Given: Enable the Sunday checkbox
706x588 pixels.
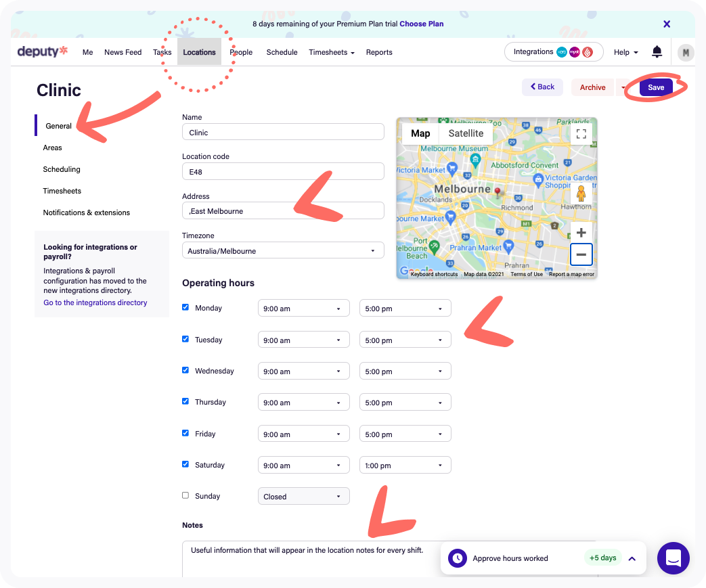Looking at the screenshot, I should click(185, 495).
